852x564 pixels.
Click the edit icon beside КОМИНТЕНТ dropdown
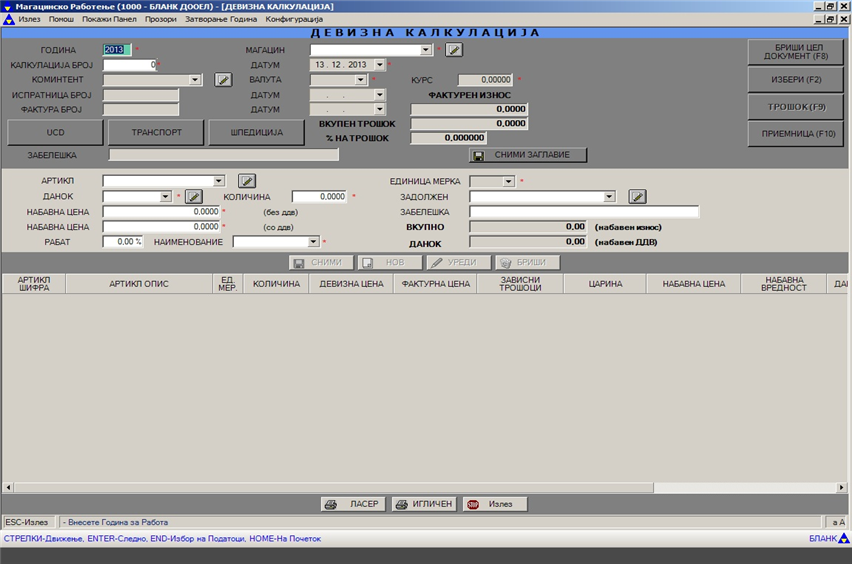tap(223, 80)
